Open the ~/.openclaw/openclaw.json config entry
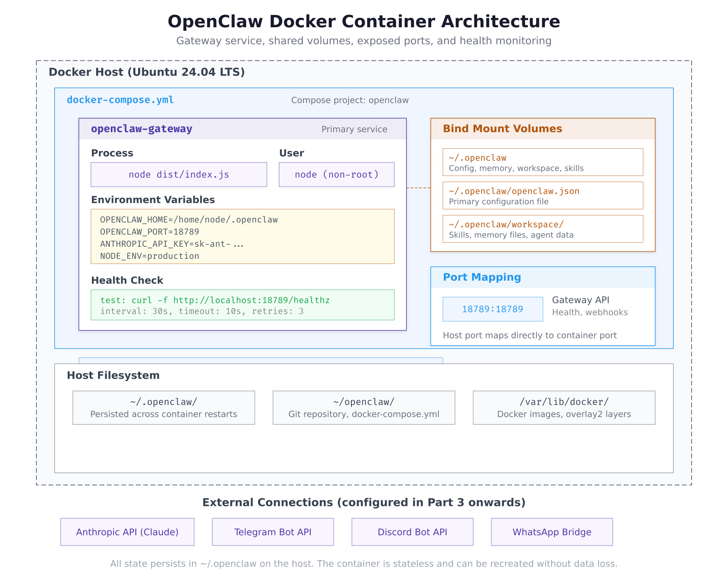The image size is (728, 576). 542,195
